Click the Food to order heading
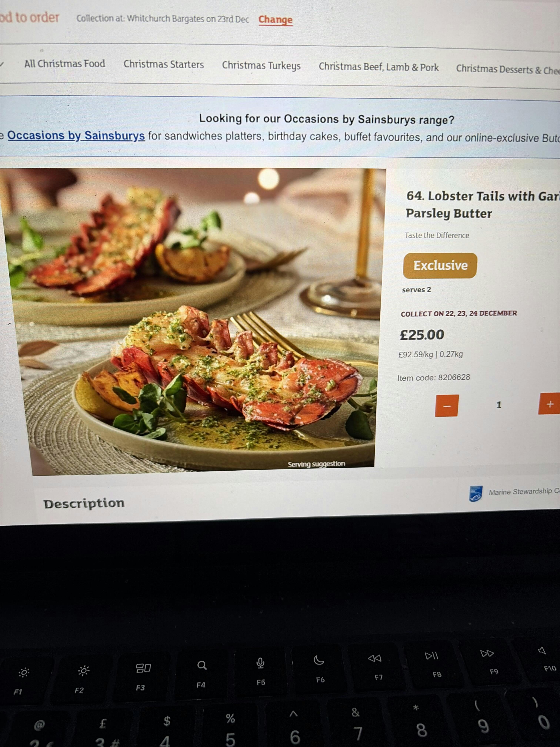Viewport: 560px width, 747px height. point(29,17)
